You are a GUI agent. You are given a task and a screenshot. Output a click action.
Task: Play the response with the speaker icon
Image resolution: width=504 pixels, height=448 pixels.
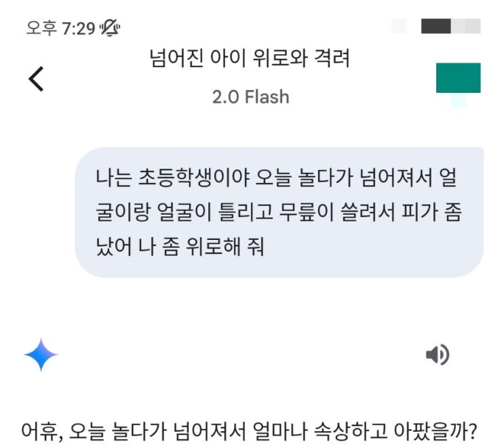pyautogui.click(x=438, y=354)
